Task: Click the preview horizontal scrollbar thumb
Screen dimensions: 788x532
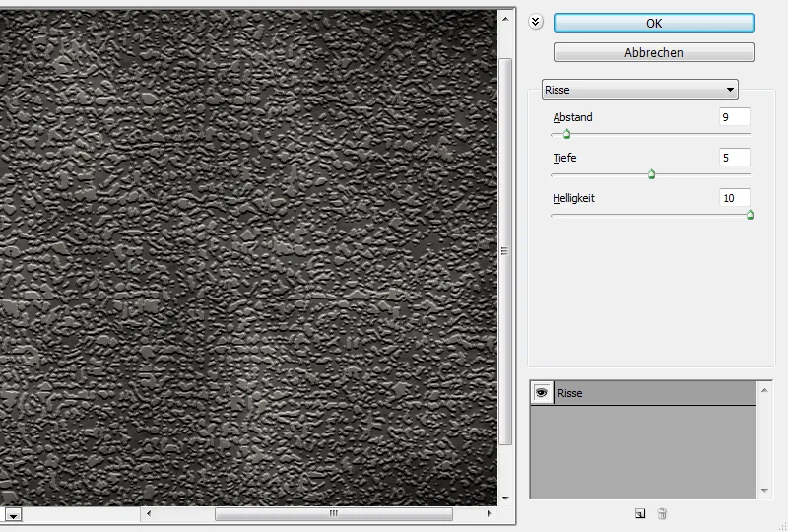Action: 334,514
